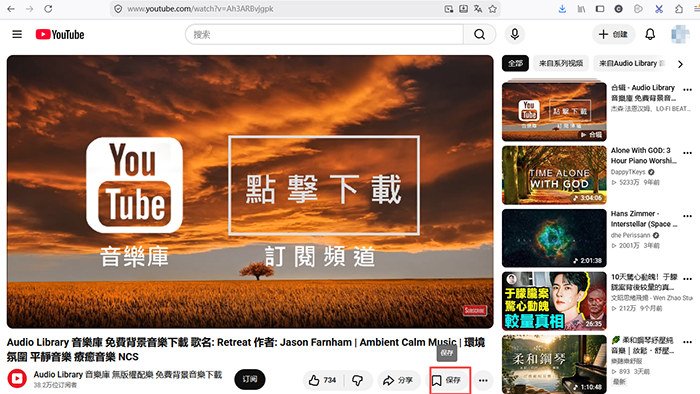Screen dimensions: 700x394
Task: Start voice search with the microphone
Action: click(515, 34)
